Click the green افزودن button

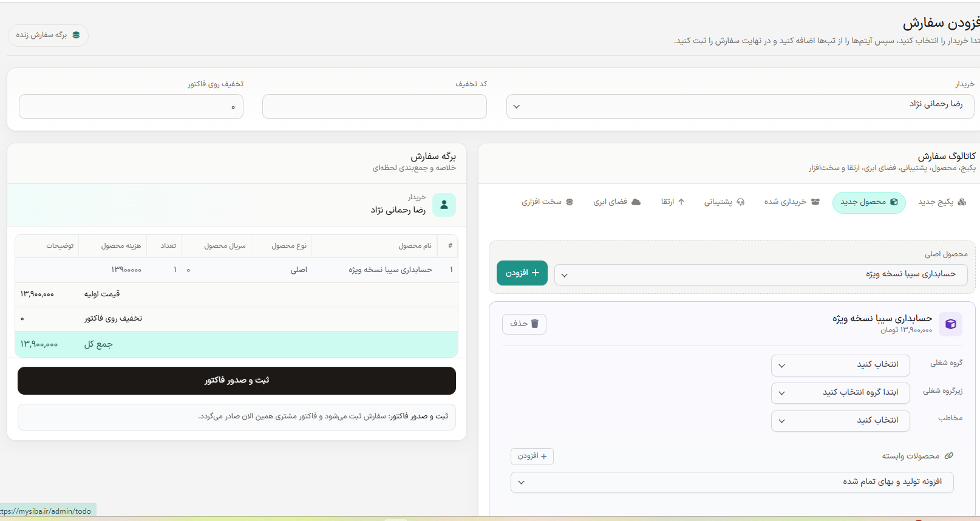[x=522, y=273]
